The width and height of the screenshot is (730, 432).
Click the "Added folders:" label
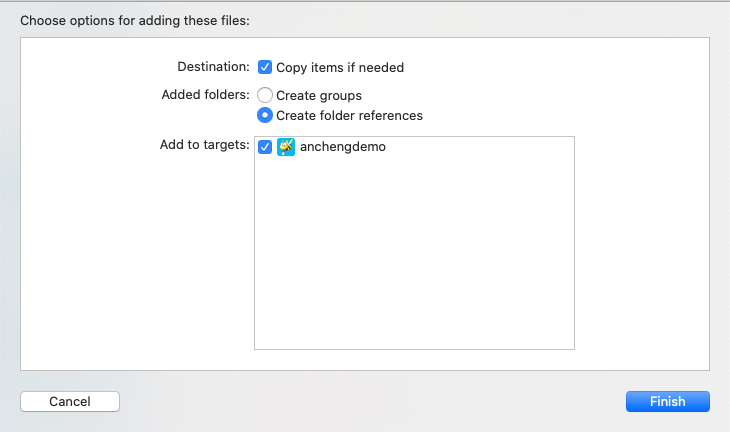coord(205,95)
